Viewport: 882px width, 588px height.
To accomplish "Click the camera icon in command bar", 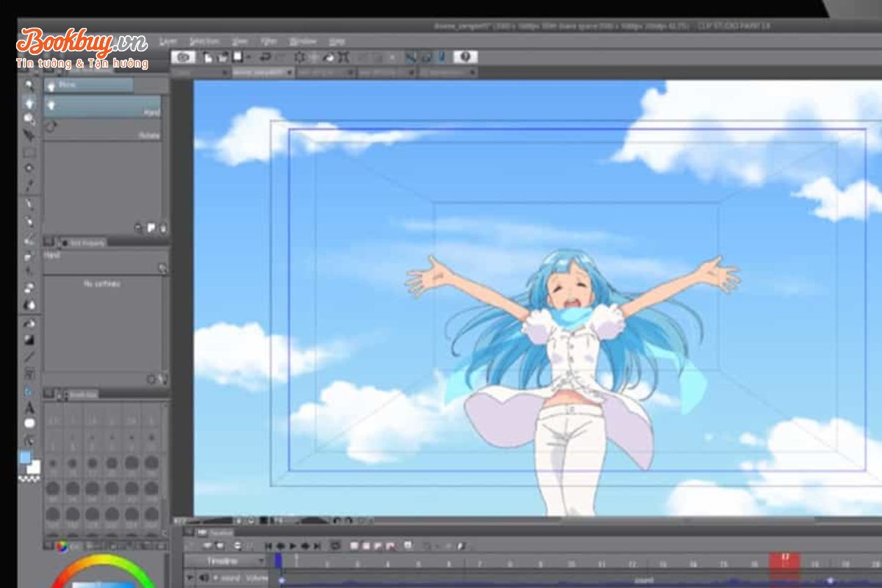I will (183, 57).
